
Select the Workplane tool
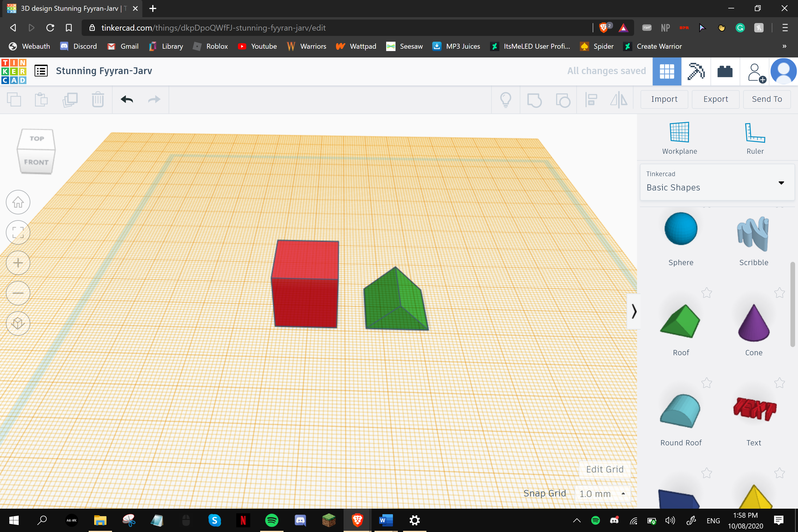point(680,138)
